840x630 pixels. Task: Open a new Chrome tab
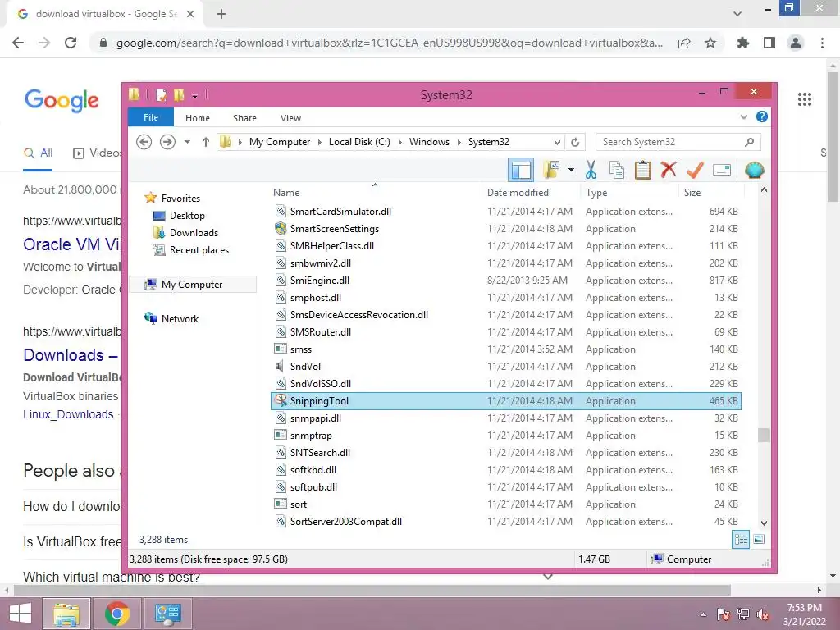point(221,15)
